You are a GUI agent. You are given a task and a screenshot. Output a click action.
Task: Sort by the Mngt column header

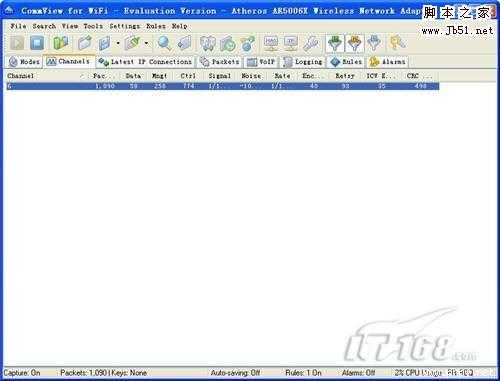click(159, 76)
